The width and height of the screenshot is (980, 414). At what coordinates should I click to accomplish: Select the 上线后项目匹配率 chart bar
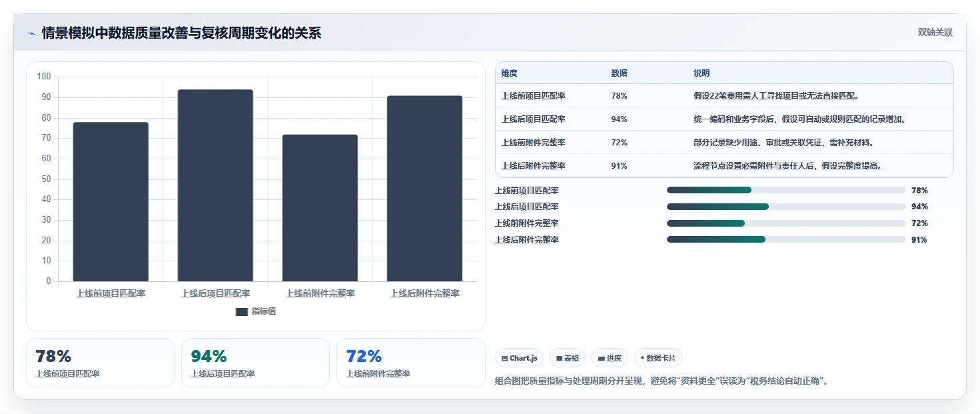coord(215,185)
